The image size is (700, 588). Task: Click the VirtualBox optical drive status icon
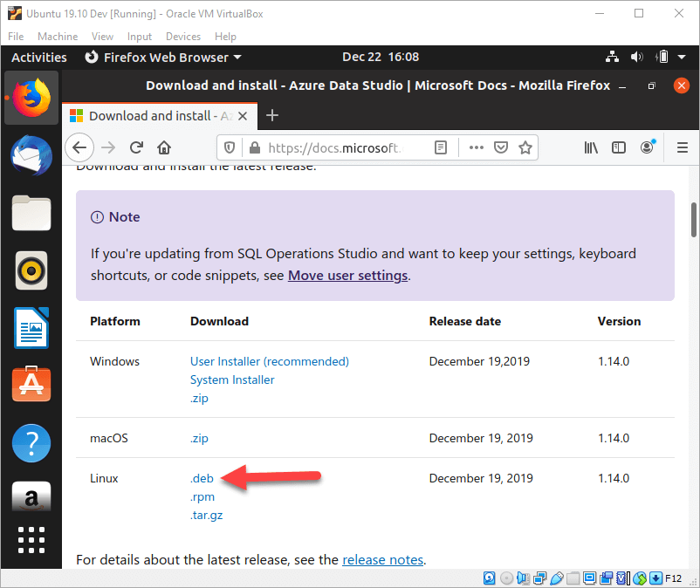point(506,578)
